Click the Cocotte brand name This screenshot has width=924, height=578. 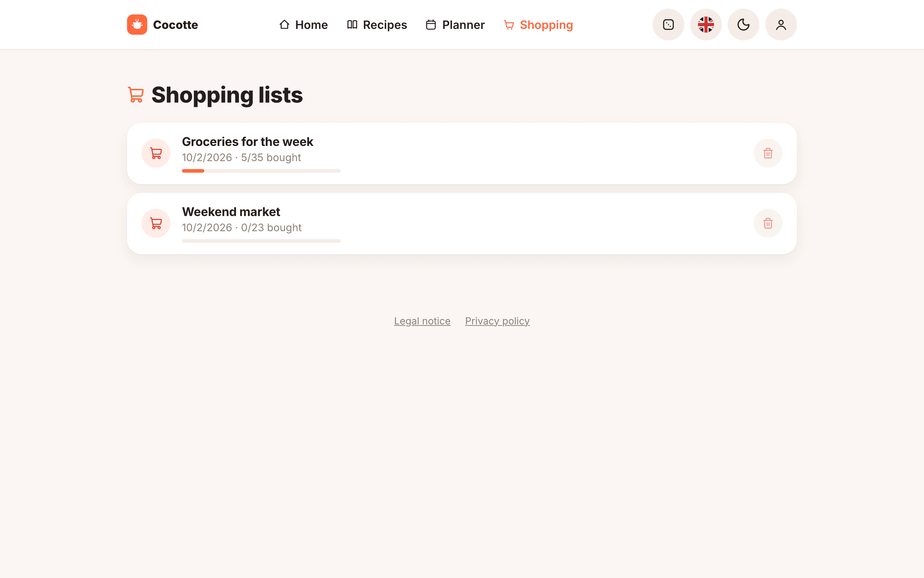176,25
